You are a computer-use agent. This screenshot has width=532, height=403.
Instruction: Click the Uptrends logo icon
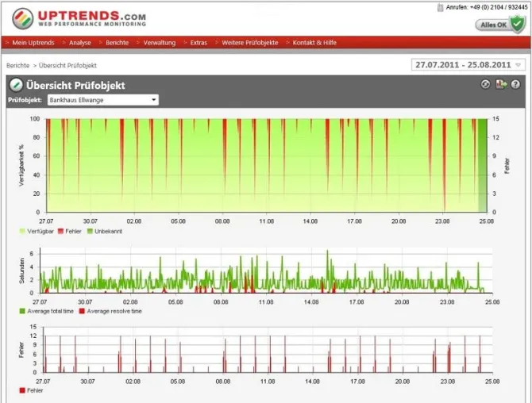coord(23,18)
